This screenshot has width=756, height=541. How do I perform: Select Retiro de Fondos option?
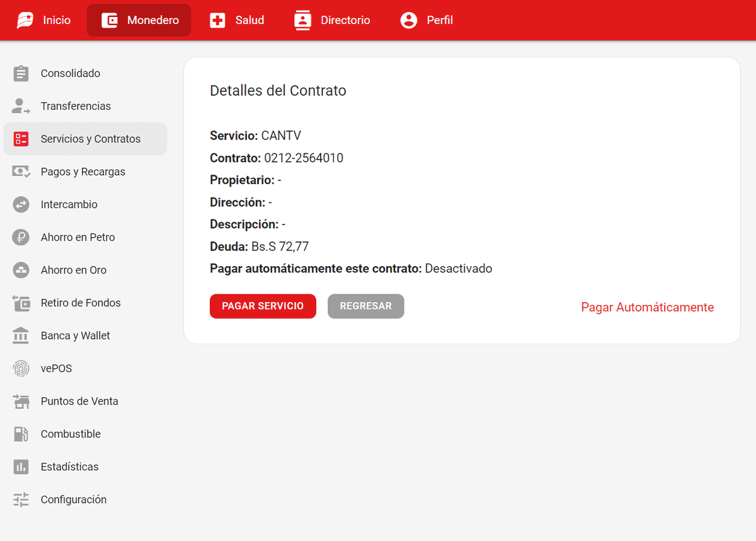pyautogui.click(x=85, y=303)
